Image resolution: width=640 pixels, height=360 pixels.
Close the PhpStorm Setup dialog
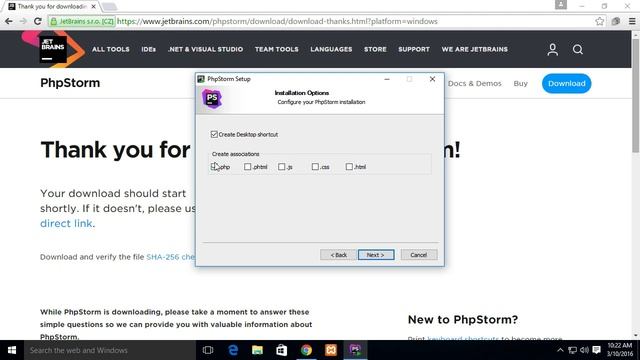[x=432, y=79]
